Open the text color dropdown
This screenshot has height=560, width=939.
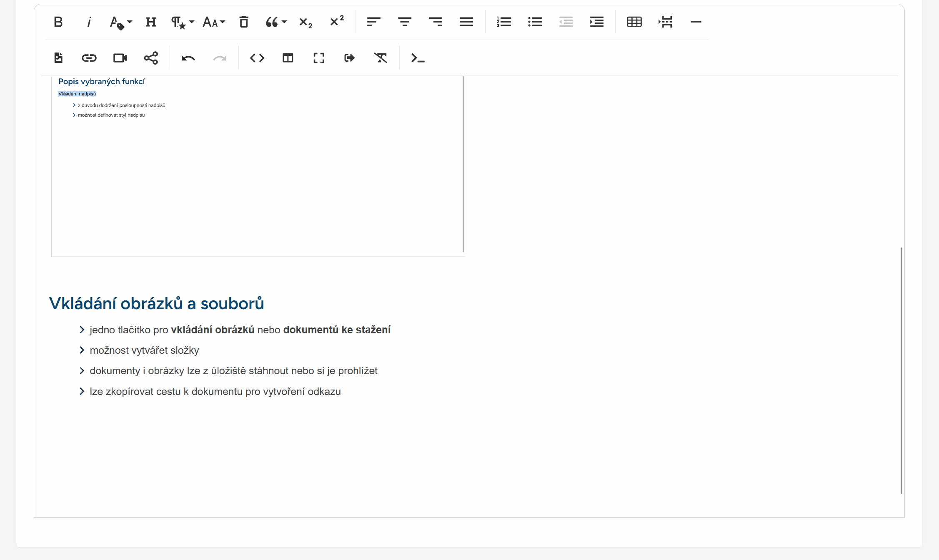click(120, 22)
